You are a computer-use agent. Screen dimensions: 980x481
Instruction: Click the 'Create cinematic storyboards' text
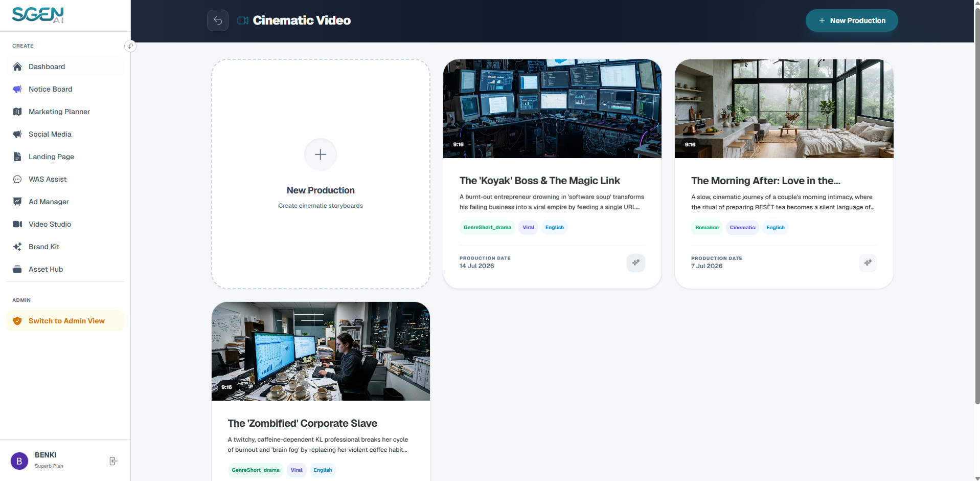tap(321, 206)
